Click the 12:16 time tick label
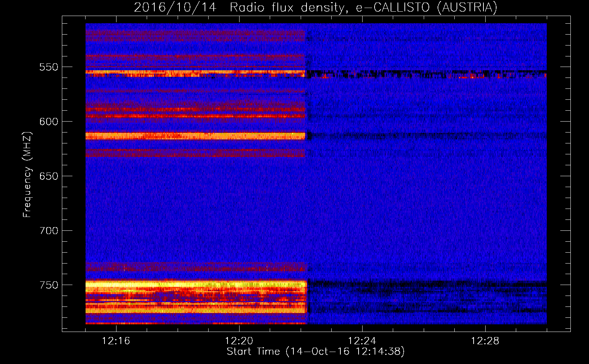 tap(116, 341)
